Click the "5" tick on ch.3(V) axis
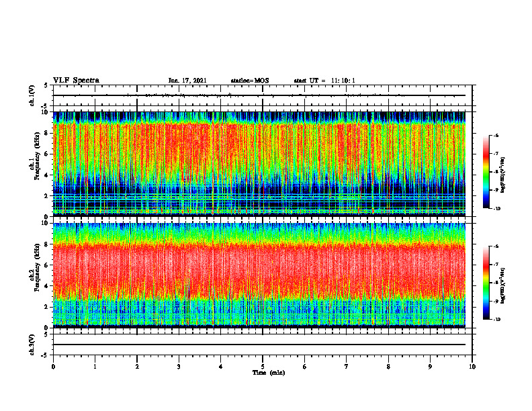Image resolution: width=532 pixels, height=411 pixels. (x=46, y=334)
